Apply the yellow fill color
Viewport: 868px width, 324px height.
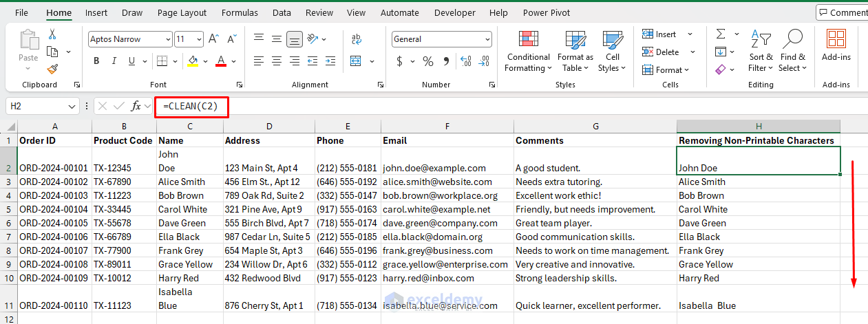(193, 61)
